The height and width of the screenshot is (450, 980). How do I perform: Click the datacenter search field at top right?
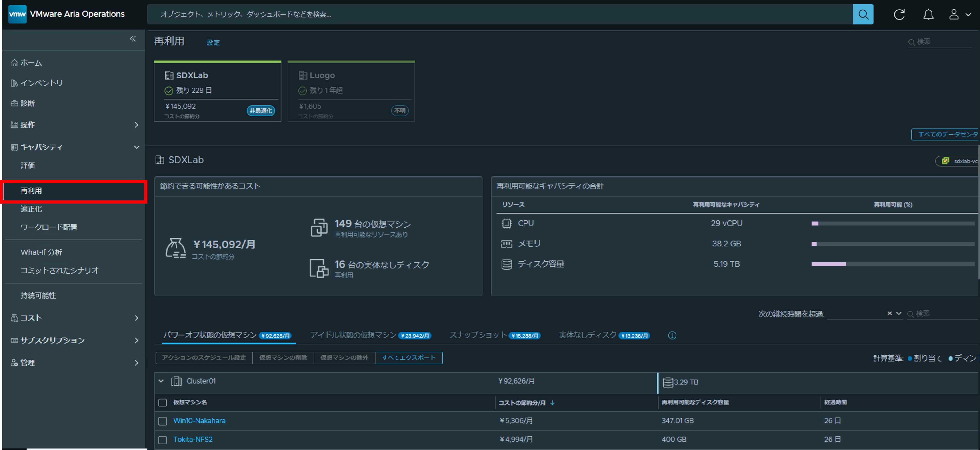tap(940, 42)
